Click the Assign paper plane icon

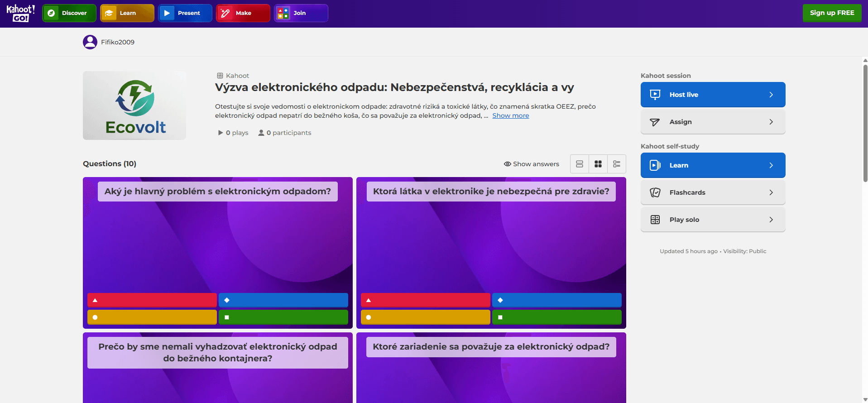pos(655,122)
